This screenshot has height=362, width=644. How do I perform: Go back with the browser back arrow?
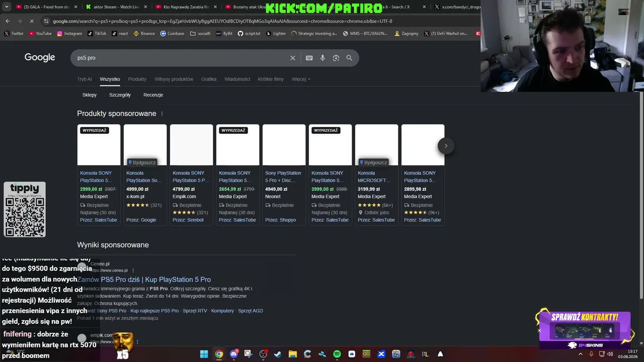click(8, 21)
